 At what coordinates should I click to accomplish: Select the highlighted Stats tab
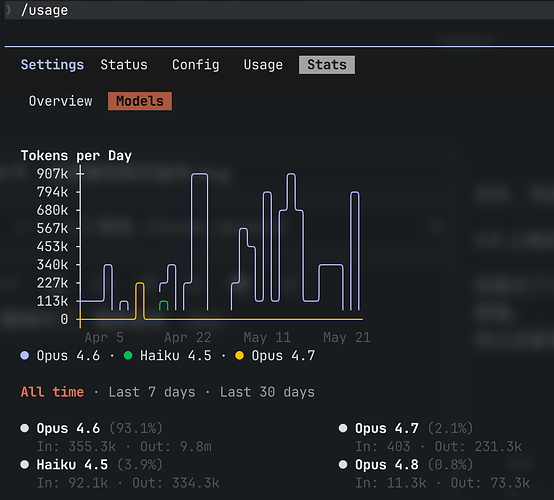[327, 65]
